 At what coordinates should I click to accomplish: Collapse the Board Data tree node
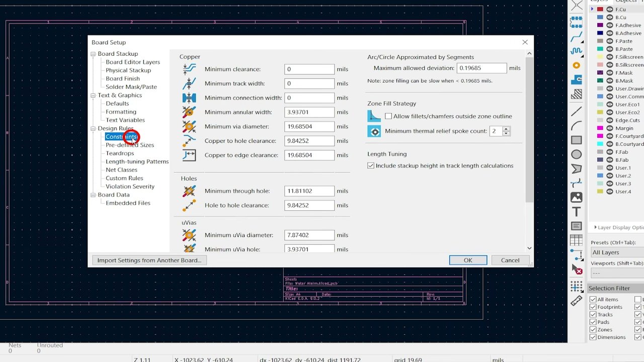tap(93, 195)
